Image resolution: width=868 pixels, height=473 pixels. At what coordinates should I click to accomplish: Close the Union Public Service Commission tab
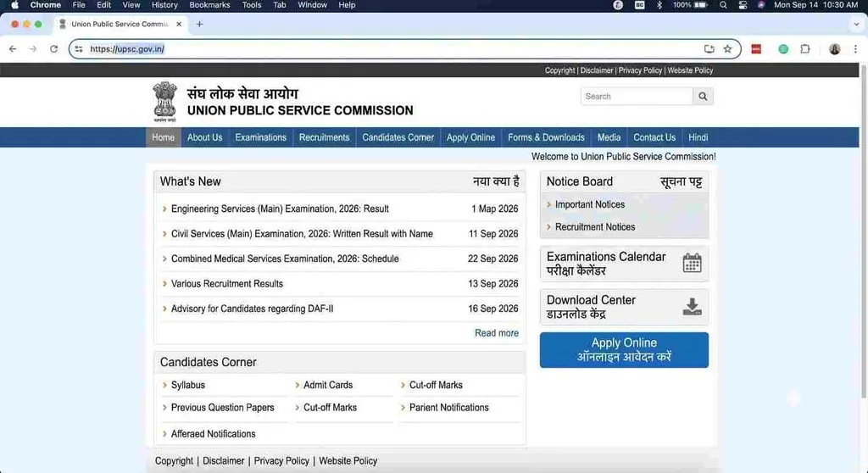click(x=178, y=25)
